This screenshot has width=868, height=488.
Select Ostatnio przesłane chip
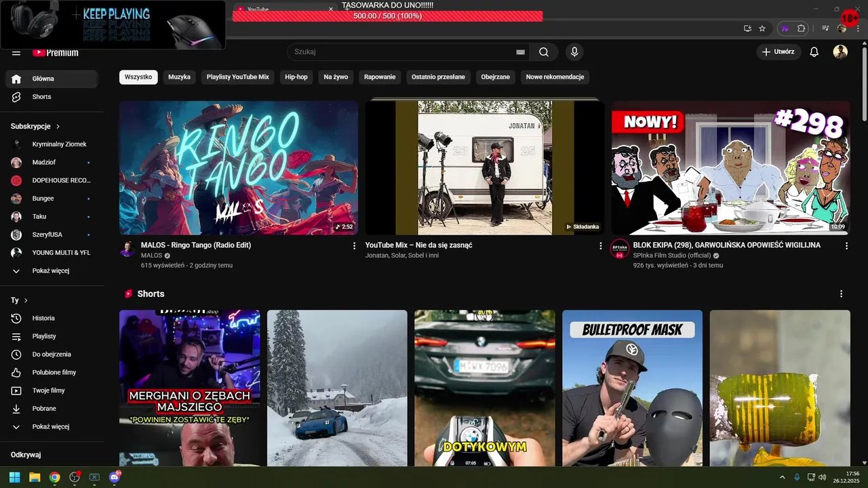(x=439, y=77)
